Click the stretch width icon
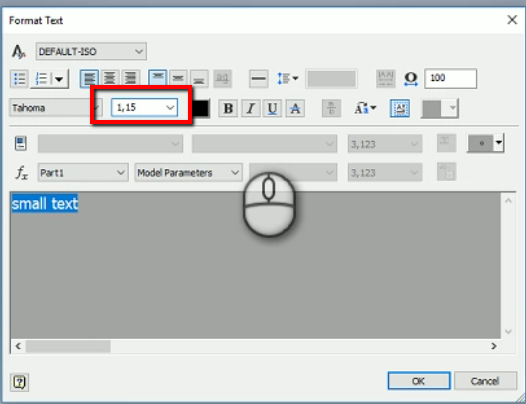This screenshot has width=526, height=404. pyautogui.click(x=411, y=79)
